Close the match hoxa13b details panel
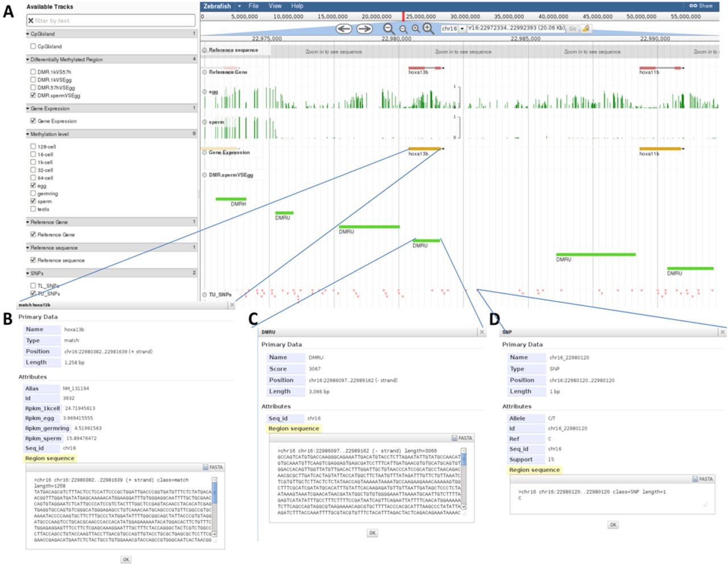Image resolution: width=728 pixels, height=564 pixels. pos(231,305)
